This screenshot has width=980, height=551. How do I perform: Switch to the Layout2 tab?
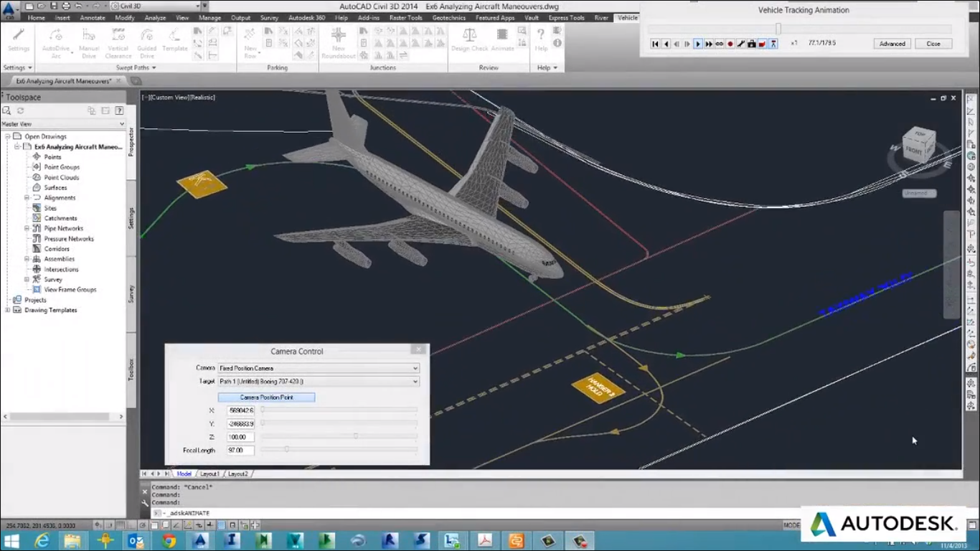(x=237, y=474)
